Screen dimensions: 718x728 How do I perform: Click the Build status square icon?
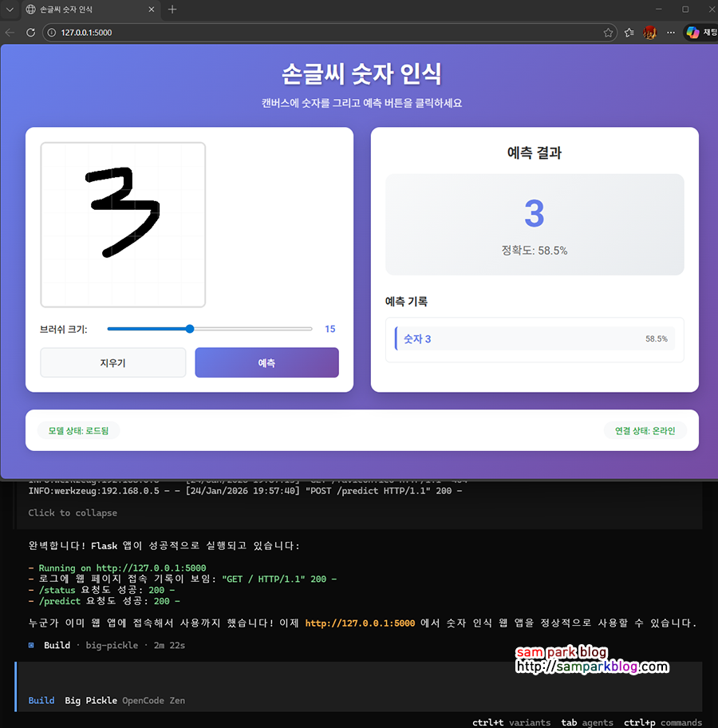[31, 645]
